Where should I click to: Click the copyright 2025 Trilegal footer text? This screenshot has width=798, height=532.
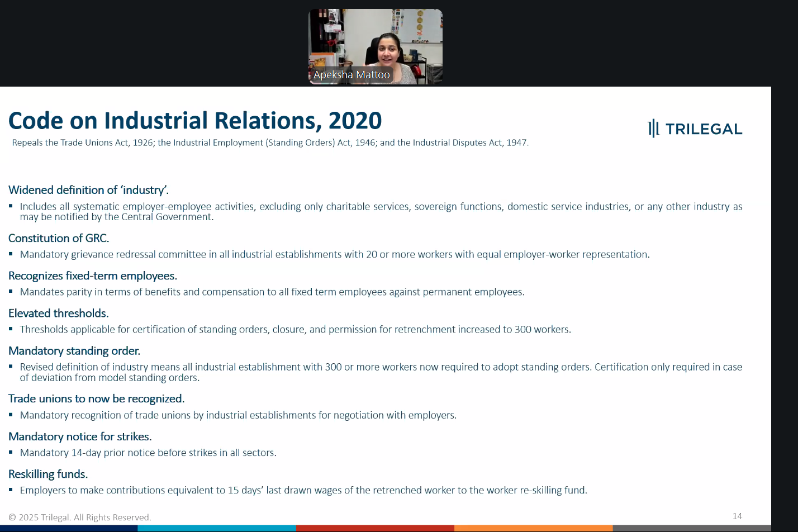pos(79,517)
